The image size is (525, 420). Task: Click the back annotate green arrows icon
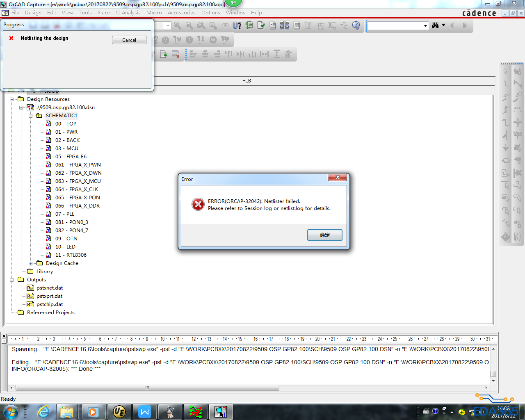tap(249, 25)
